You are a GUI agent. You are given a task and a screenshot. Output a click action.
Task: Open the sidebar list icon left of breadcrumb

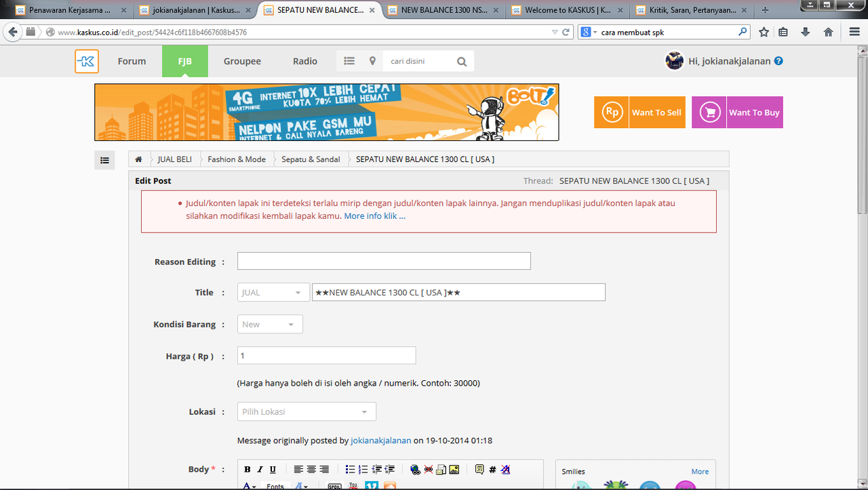104,160
